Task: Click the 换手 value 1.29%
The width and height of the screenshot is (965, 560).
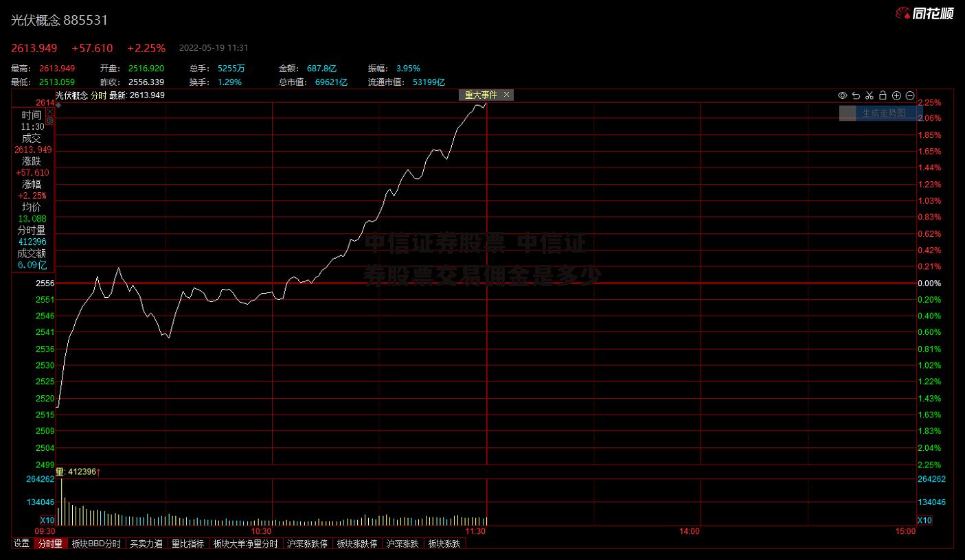Action: click(x=229, y=82)
